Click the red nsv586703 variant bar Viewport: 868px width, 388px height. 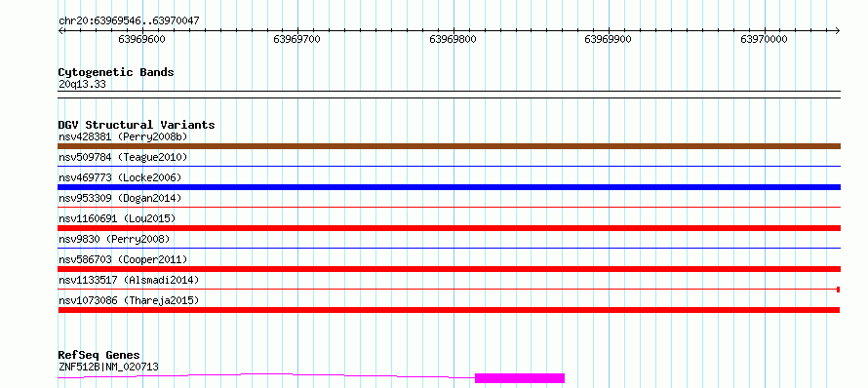[449, 269]
